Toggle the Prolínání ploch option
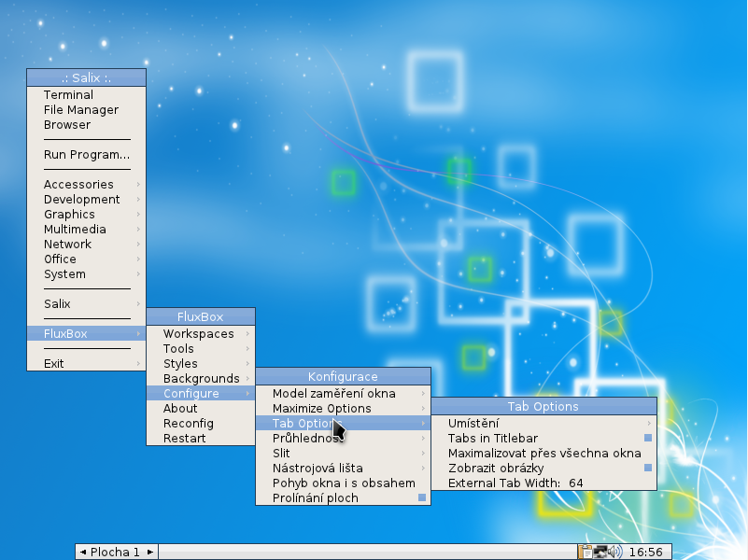This screenshot has height=560, width=748. [x=343, y=498]
